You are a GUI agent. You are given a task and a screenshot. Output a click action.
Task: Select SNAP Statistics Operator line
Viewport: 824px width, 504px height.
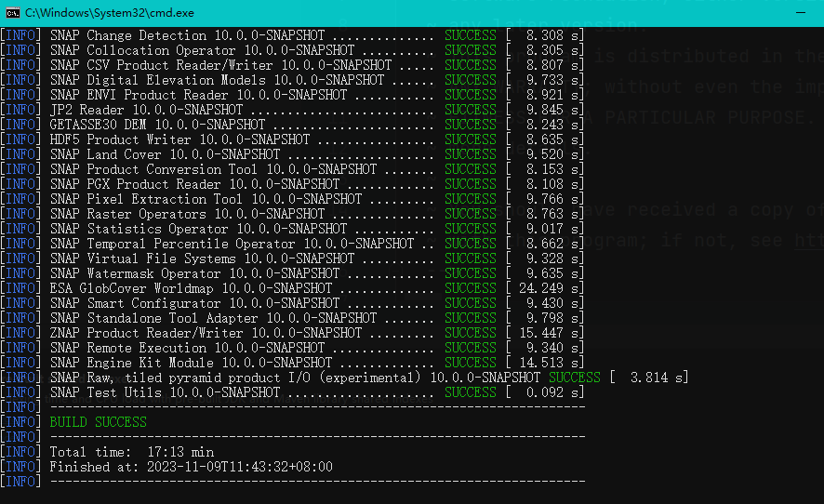292,229
